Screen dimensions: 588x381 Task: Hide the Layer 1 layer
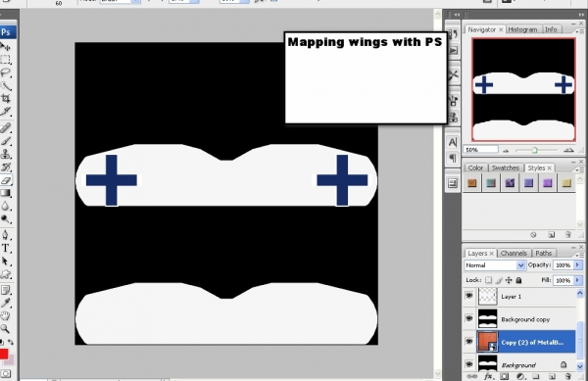pos(469,296)
